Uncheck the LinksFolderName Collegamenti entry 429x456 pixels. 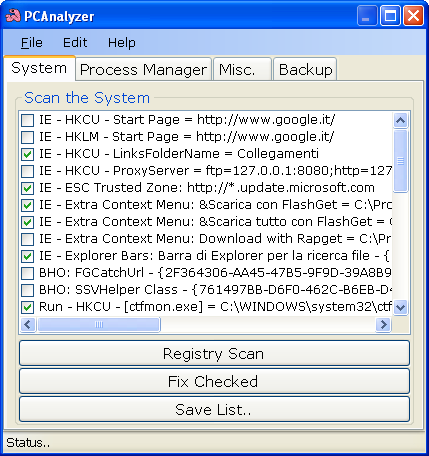27,154
